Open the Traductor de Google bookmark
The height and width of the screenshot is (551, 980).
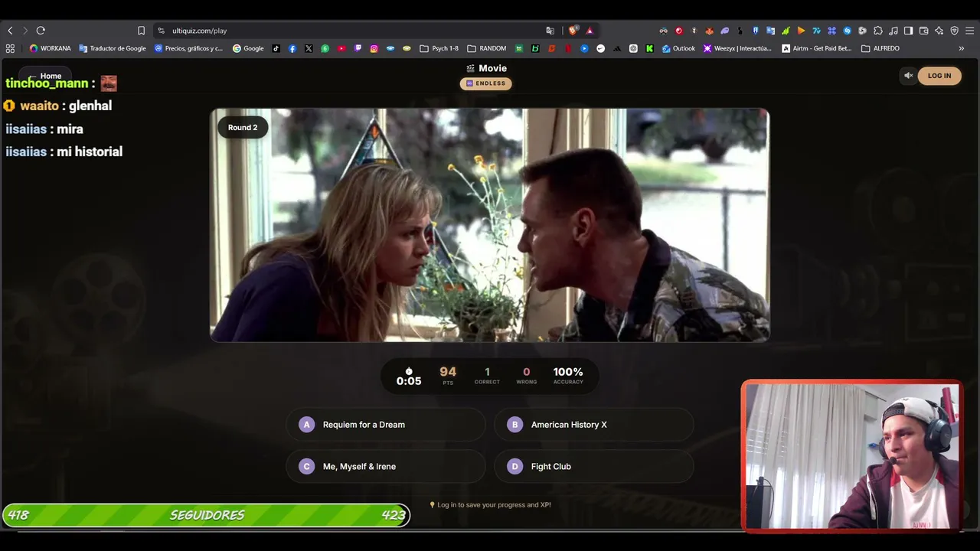(113, 48)
